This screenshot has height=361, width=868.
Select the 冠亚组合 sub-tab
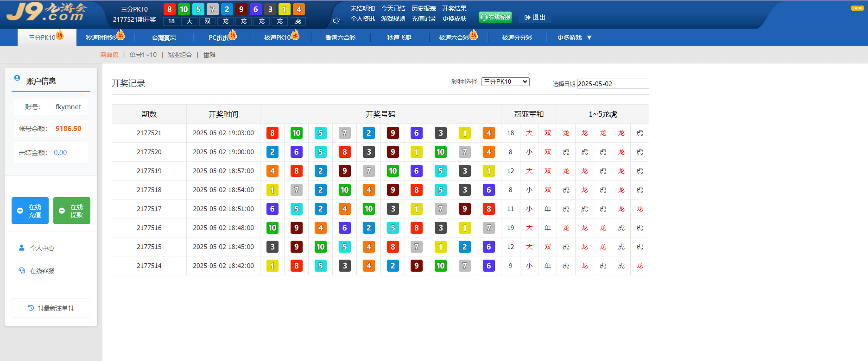point(180,55)
